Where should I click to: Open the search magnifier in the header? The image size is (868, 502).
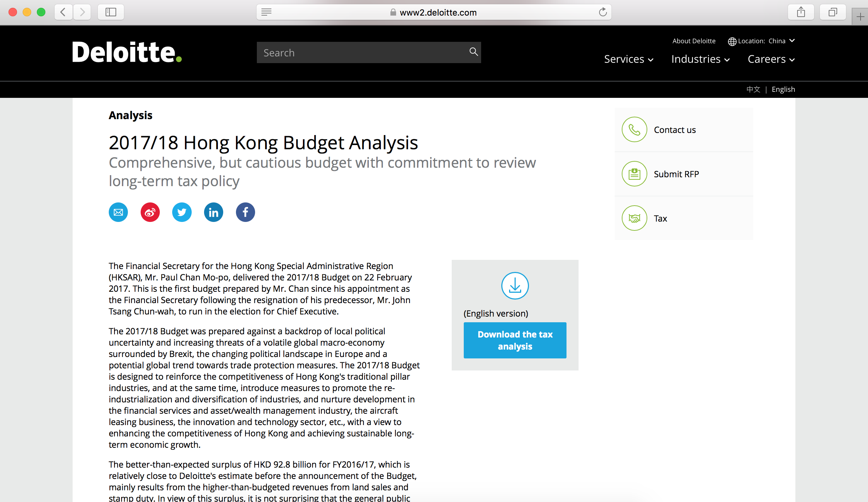pos(473,52)
